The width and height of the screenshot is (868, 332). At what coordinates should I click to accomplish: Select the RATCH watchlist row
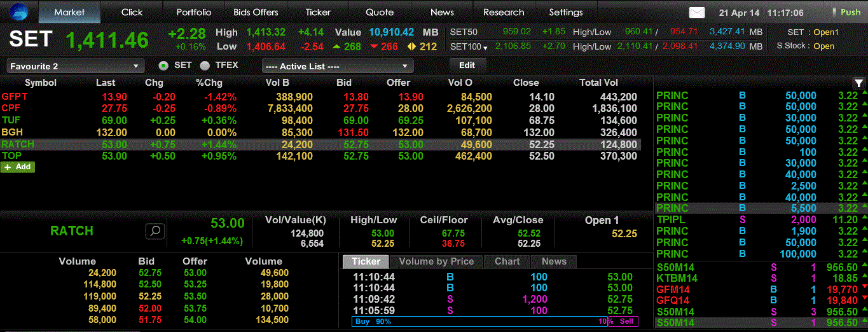coord(320,144)
